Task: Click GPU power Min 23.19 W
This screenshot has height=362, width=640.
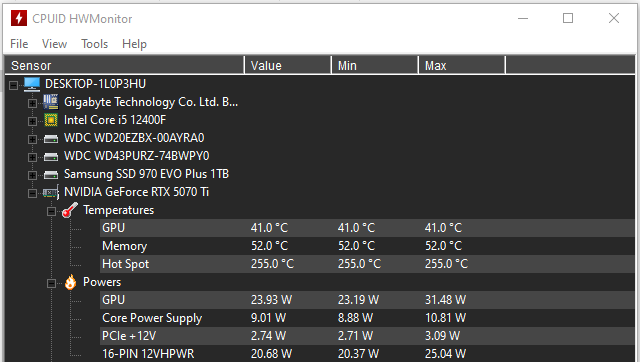Action: point(358,300)
